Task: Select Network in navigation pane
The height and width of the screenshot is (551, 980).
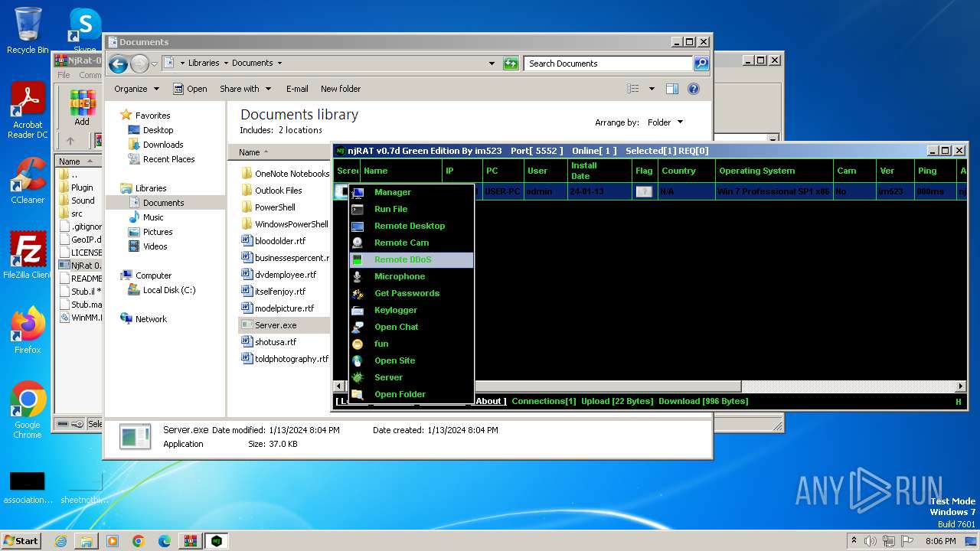Action: 150,319
